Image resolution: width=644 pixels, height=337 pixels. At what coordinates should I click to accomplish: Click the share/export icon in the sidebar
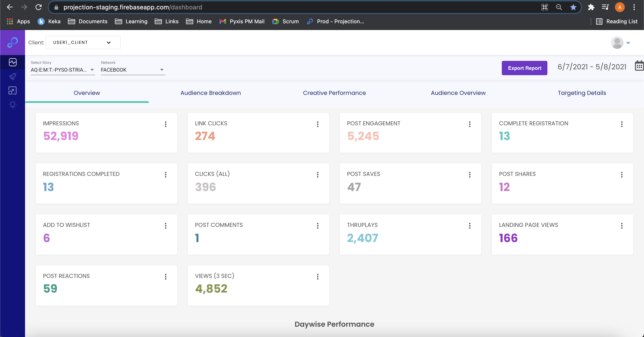click(x=13, y=90)
